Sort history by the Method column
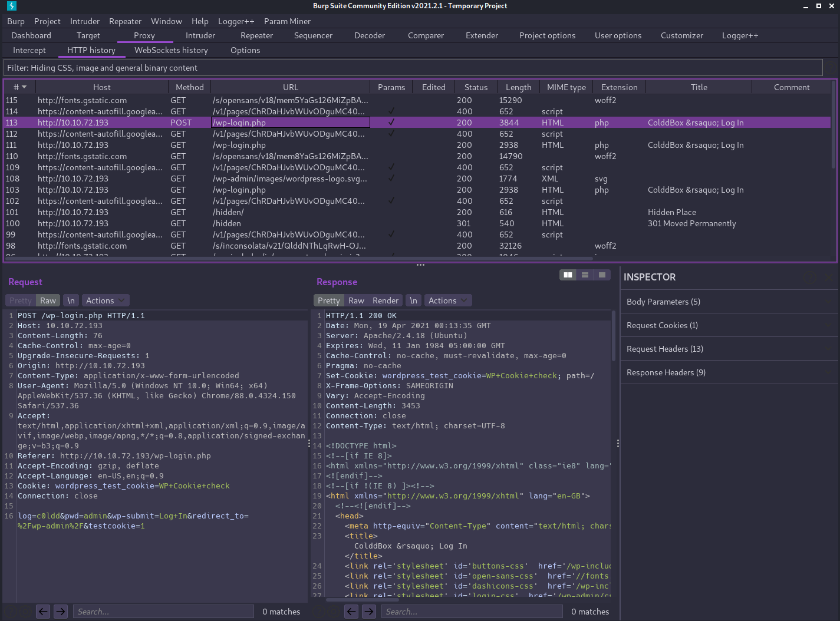The width and height of the screenshot is (840, 621). (x=189, y=87)
